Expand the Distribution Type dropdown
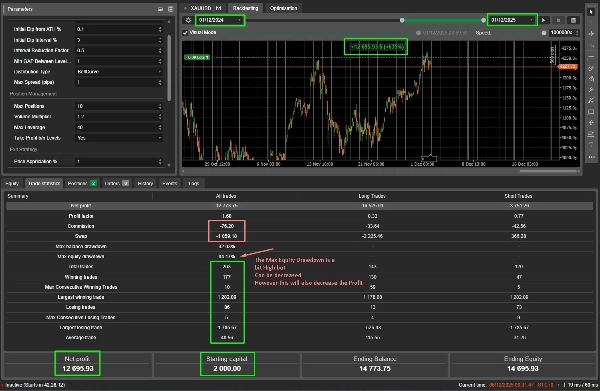 click(x=119, y=72)
